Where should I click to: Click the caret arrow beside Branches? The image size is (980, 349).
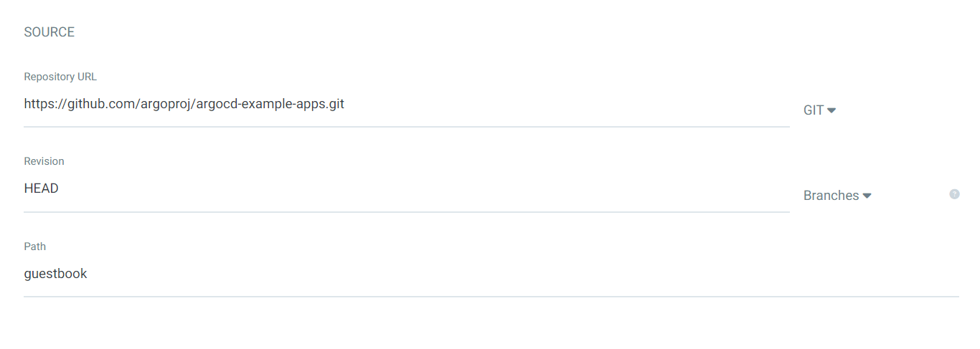coord(867,196)
